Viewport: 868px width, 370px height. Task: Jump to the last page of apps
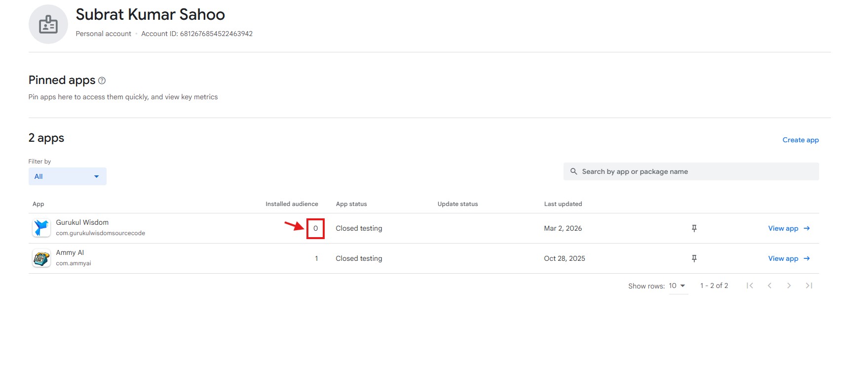[x=809, y=286]
